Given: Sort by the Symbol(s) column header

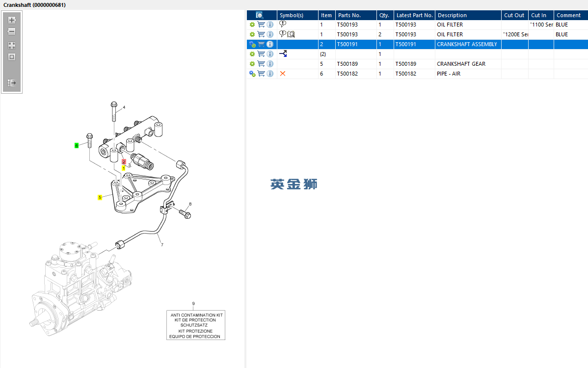Looking at the screenshot, I should pos(297,15).
